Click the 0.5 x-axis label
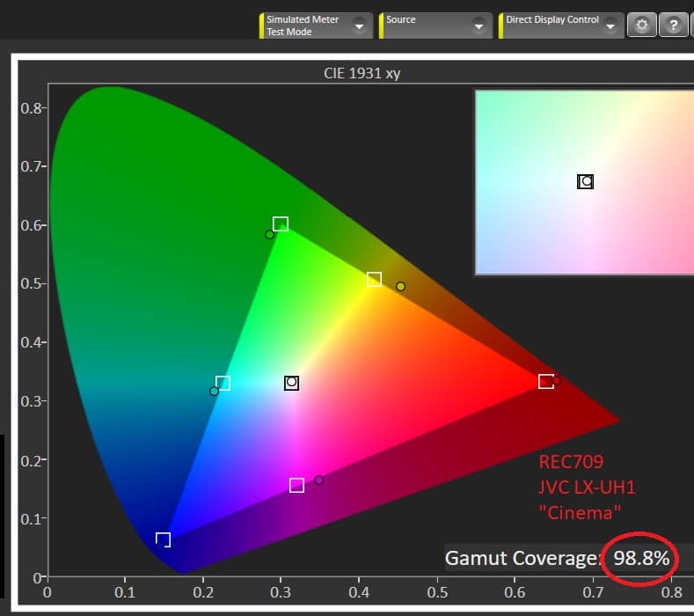The width and height of the screenshot is (694, 616). [437, 592]
